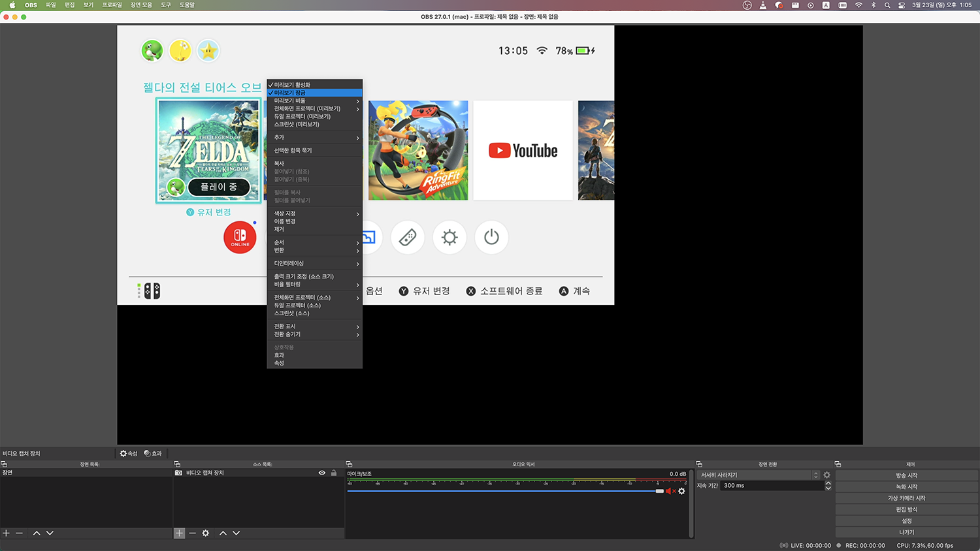The height and width of the screenshot is (551, 980).
Task: Choose 이름 변경 from context menu
Action: tap(314, 221)
